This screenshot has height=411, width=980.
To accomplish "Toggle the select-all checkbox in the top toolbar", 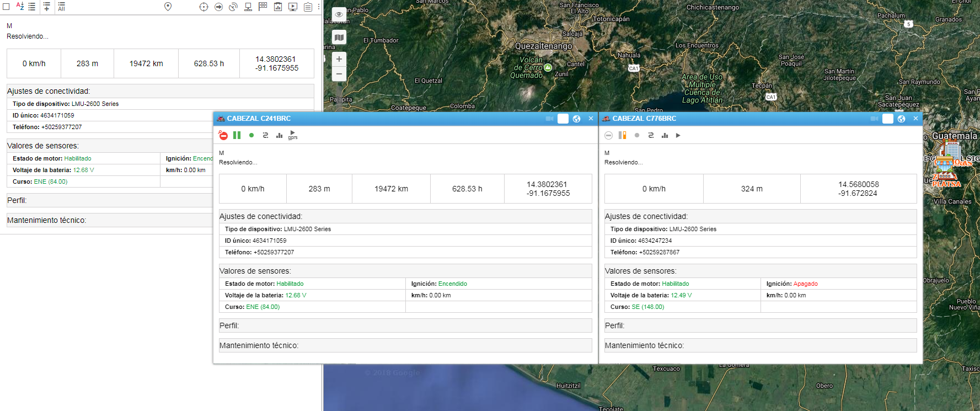I will click(7, 7).
